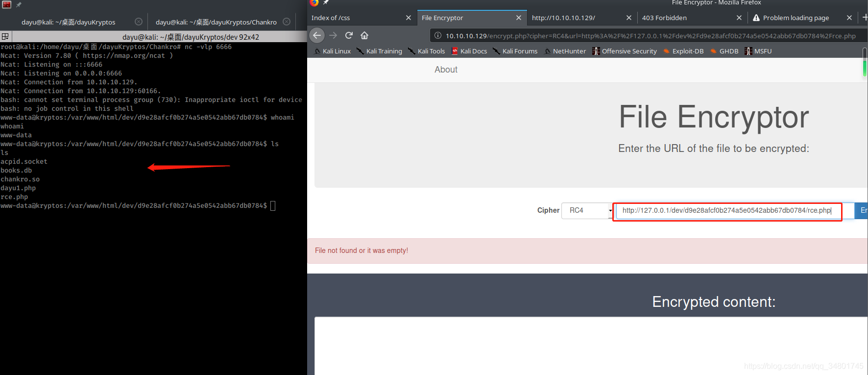
Task: Switch to the Index of /css tab
Action: 362,18
